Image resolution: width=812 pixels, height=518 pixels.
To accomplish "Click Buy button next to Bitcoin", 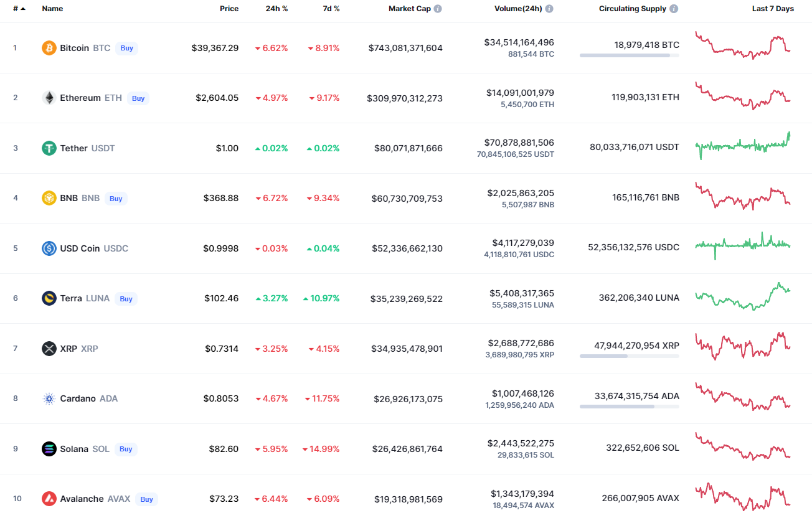I will point(127,48).
